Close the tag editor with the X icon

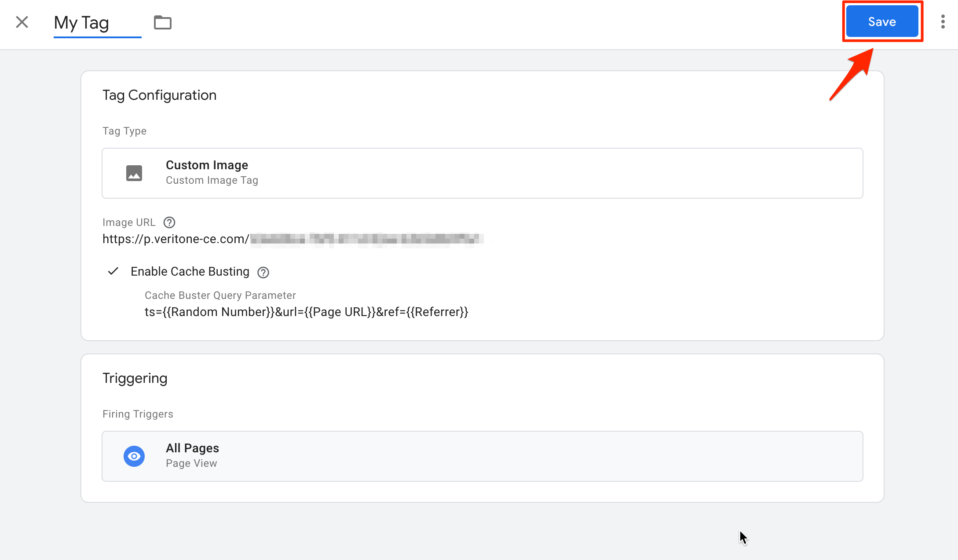[x=22, y=22]
